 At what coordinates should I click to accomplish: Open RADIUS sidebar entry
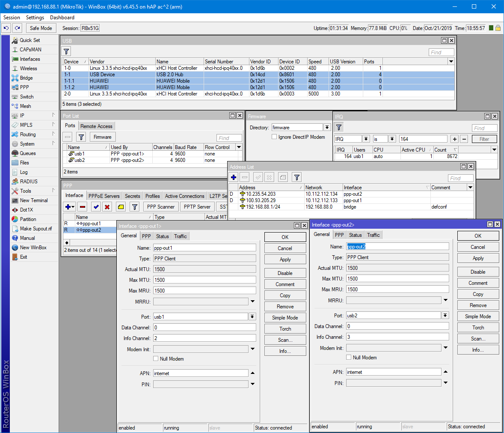29,182
